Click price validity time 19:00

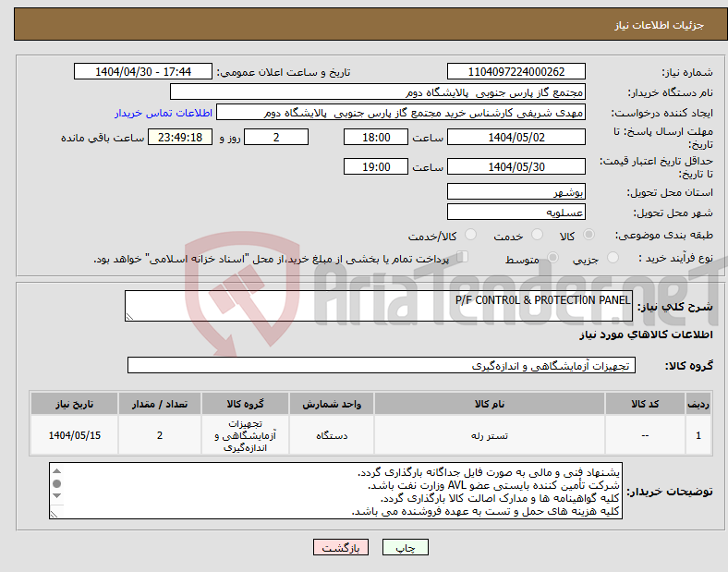376,166
